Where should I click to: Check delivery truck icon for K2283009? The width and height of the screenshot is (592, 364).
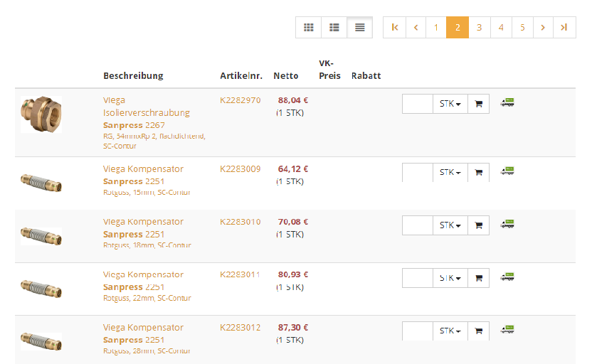point(507,171)
